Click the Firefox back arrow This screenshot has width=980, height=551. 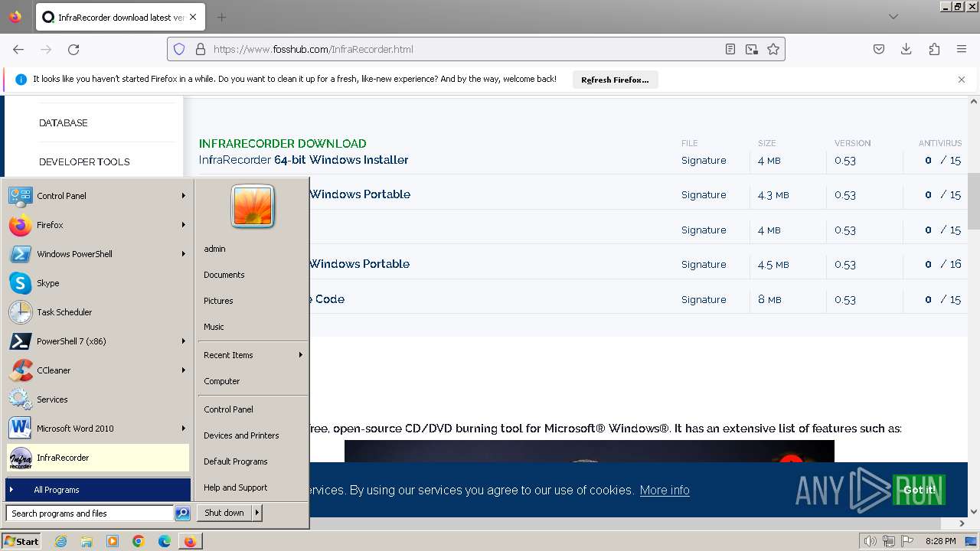18,49
